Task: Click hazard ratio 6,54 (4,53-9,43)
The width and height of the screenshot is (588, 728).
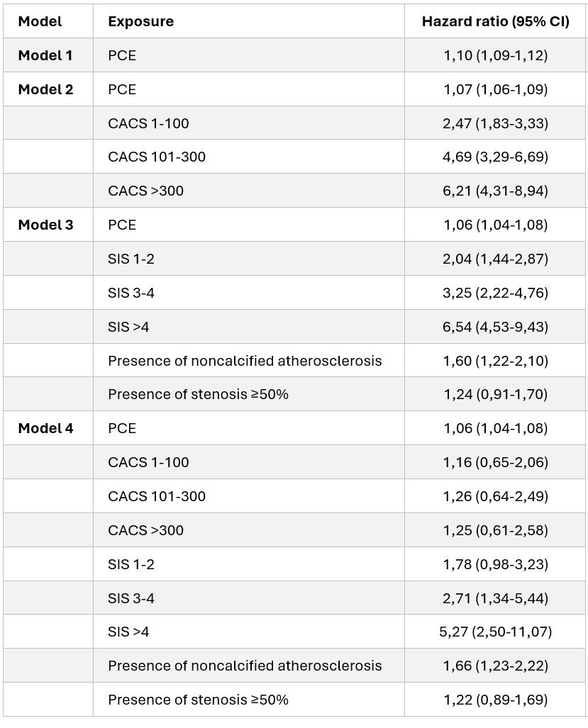Action: (x=495, y=327)
